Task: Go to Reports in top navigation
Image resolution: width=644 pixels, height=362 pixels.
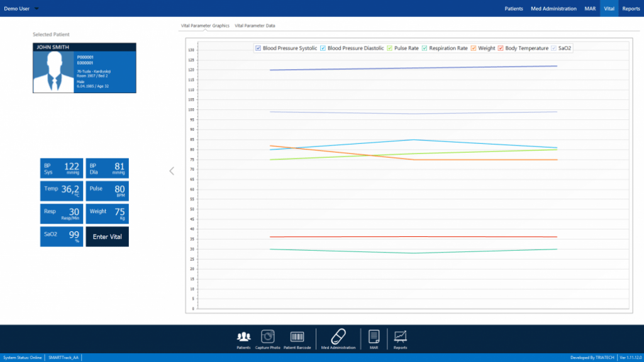Action: (631, 9)
